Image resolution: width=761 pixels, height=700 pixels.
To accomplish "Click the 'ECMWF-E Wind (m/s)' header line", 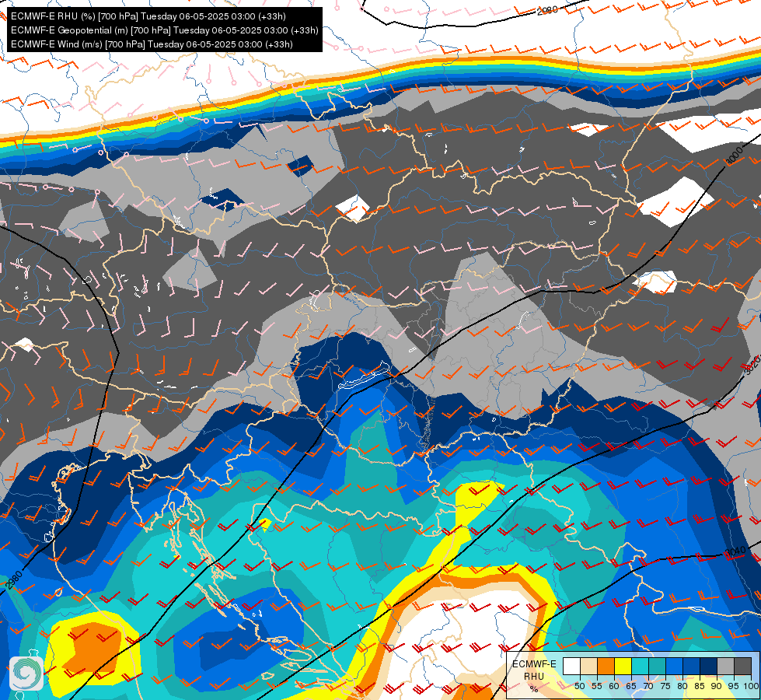I will coord(152,44).
